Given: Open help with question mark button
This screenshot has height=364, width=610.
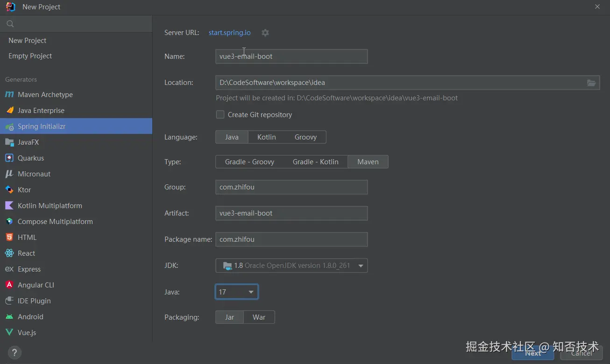Looking at the screenshot, I should pos(14,352).
